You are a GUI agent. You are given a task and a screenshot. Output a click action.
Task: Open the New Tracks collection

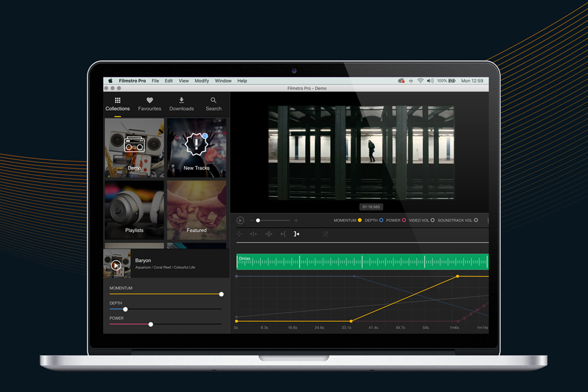196,147
